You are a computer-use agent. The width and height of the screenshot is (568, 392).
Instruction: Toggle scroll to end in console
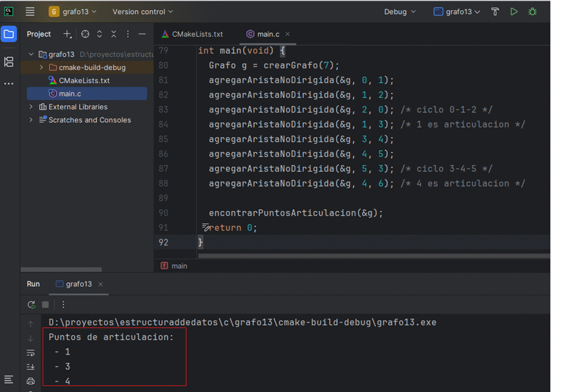[30, 366]
